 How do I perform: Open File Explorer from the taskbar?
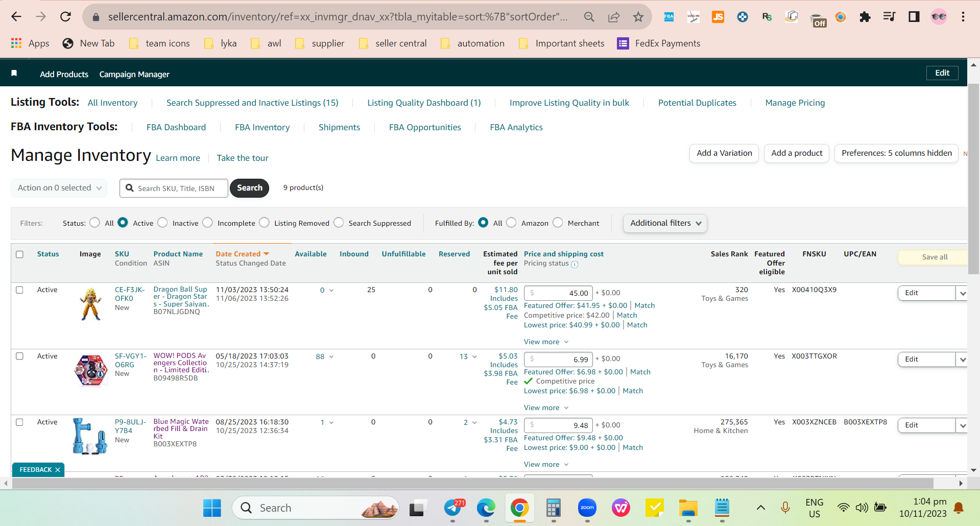click(x=688, y=508)
